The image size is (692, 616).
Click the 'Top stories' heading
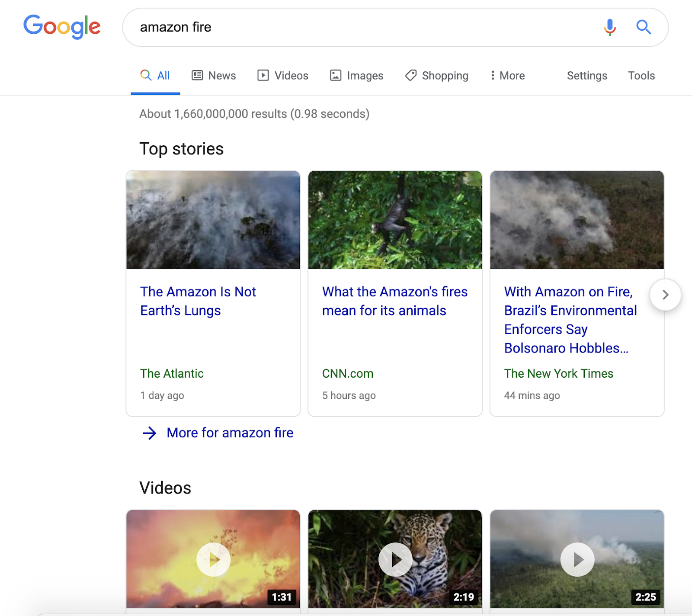182,149
